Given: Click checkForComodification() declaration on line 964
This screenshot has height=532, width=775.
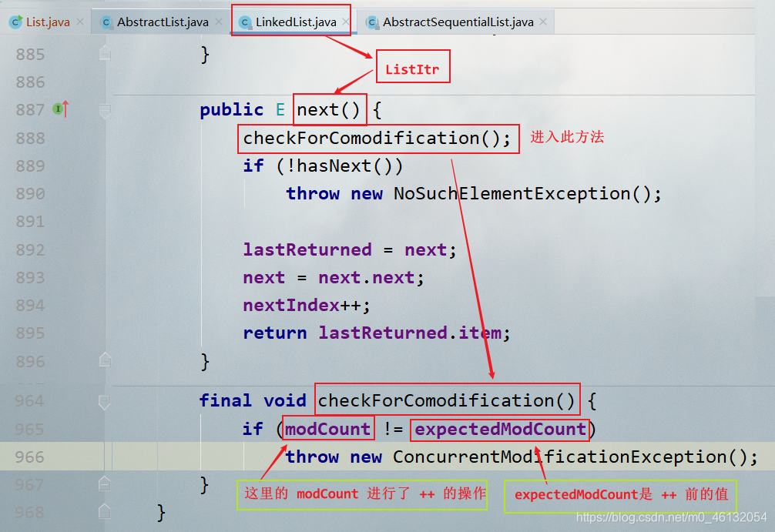Looking at the screenshot, I should (x=446, y=400).
